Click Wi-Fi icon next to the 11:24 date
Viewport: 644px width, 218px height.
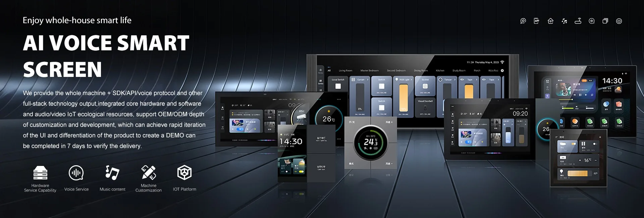[x=502, y=62]
